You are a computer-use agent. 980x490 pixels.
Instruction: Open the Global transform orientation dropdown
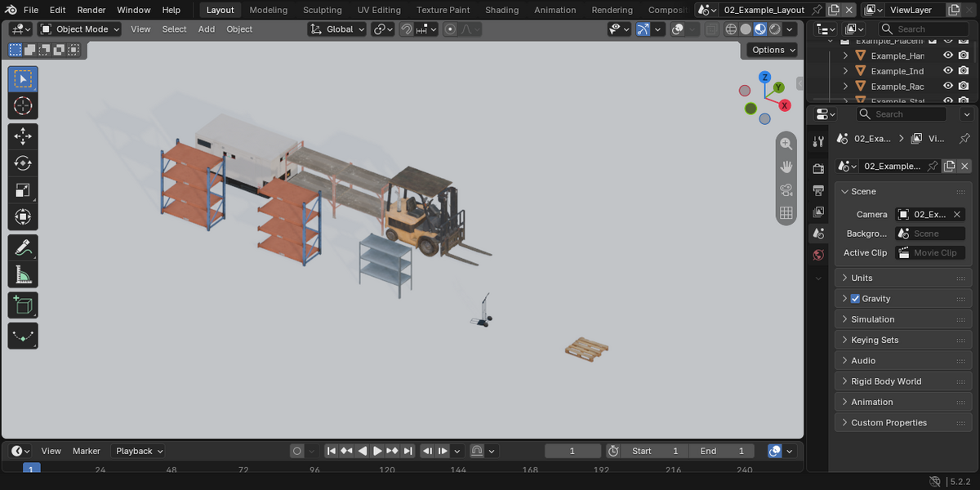[338, 29]
